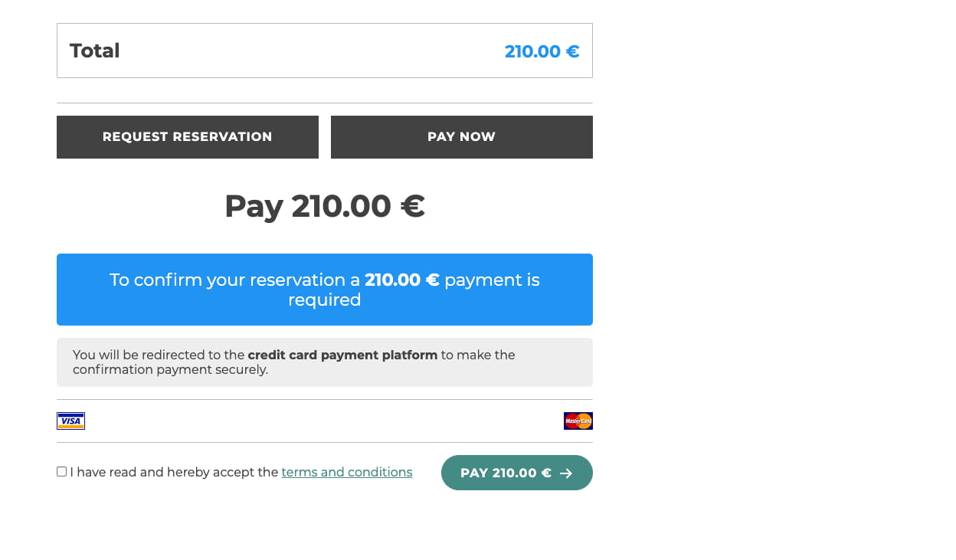Click "You will be redirected to the" text

point(159,355)
